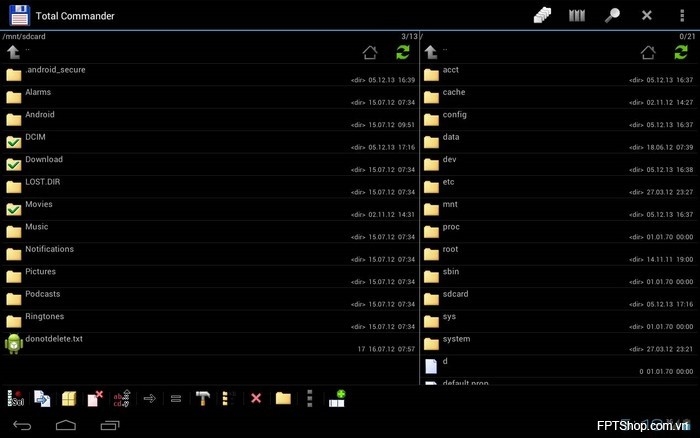This screenshot has width=700, height=438.
Task: Tap the add button (green plus) icon
Action: pyautogui.click(x=337, y=398)
